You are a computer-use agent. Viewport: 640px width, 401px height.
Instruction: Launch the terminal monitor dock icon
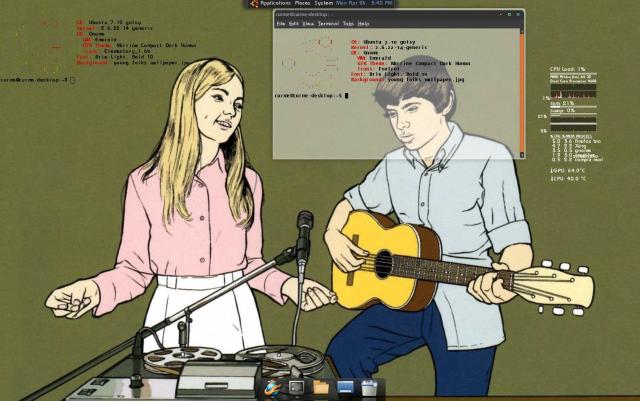pos(297,387)
